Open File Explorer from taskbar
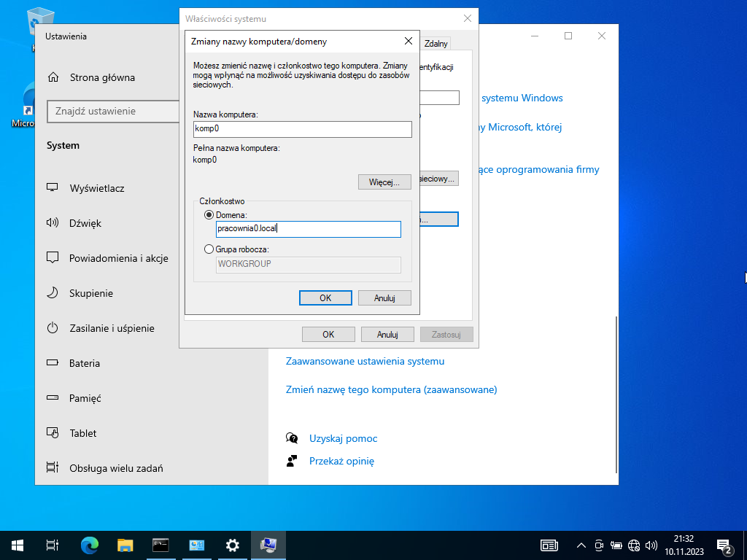 [x=125, y=545]
